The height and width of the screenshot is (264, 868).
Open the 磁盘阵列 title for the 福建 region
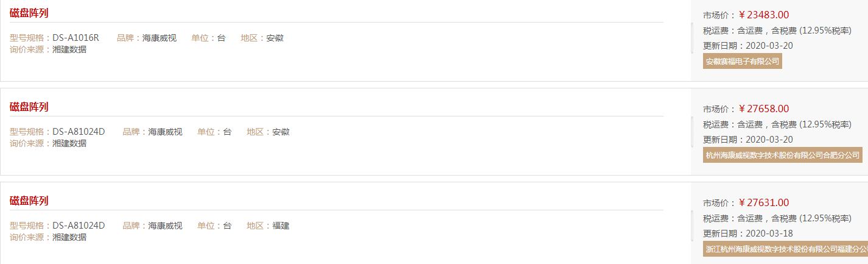[29, 201]
